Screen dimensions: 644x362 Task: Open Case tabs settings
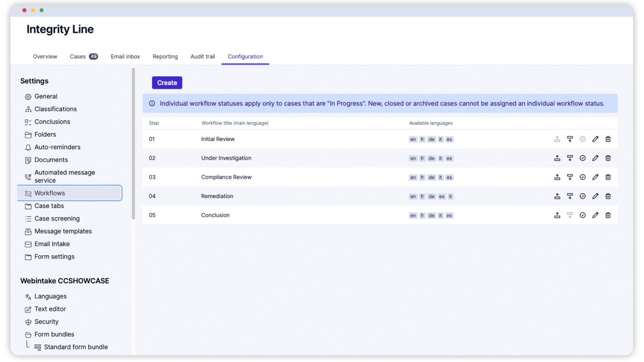click(49, 206)
